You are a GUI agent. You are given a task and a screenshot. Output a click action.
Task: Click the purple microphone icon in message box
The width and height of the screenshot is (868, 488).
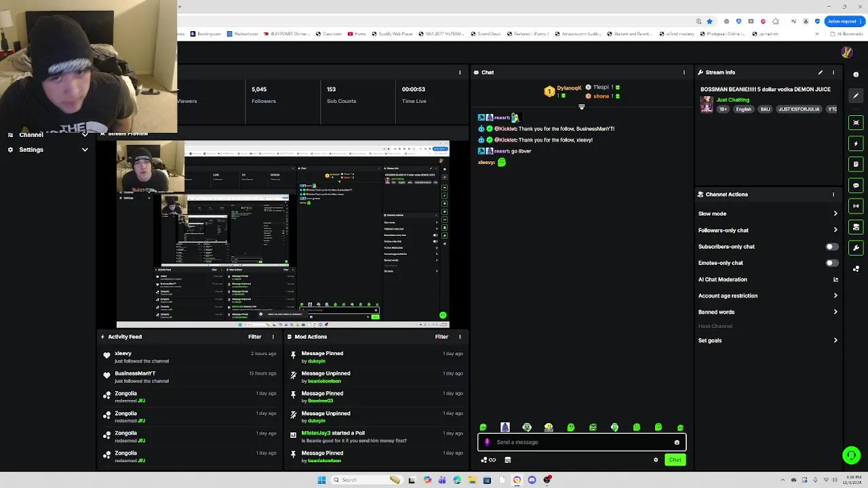coord(487,443)
